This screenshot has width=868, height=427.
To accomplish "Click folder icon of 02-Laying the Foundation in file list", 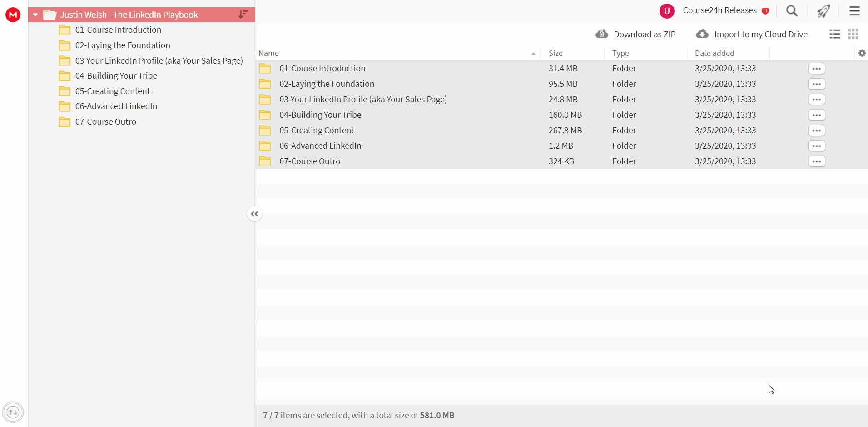I will coord(265,84).
